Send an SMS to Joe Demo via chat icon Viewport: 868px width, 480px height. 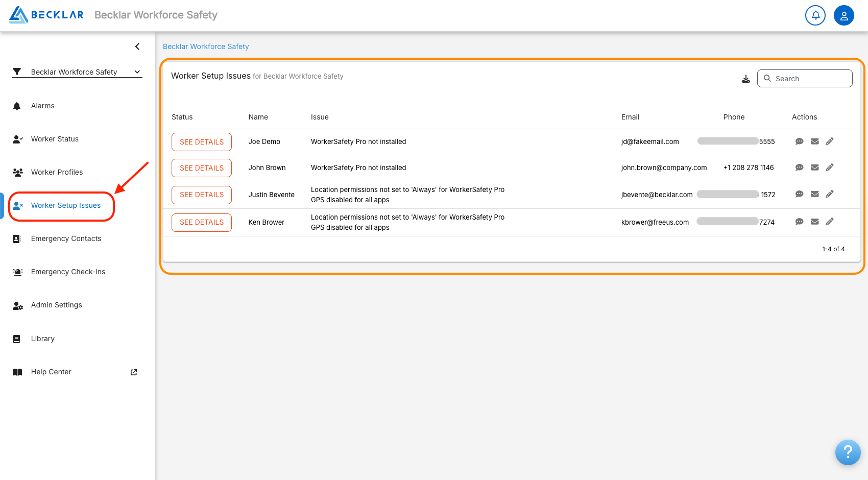pyautogui.click(x=800, y=141)
